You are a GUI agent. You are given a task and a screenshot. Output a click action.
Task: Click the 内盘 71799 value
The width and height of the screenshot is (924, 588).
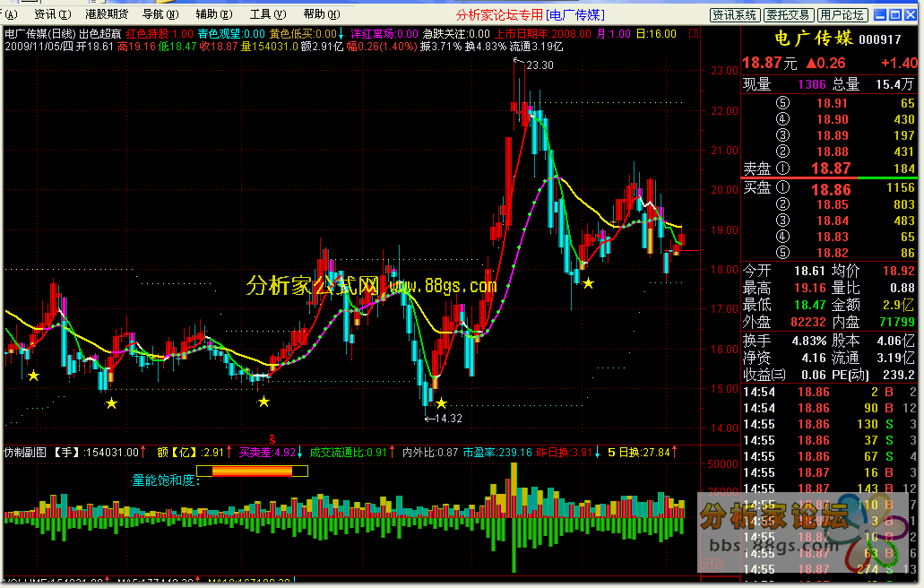click(x=897, y=323)
